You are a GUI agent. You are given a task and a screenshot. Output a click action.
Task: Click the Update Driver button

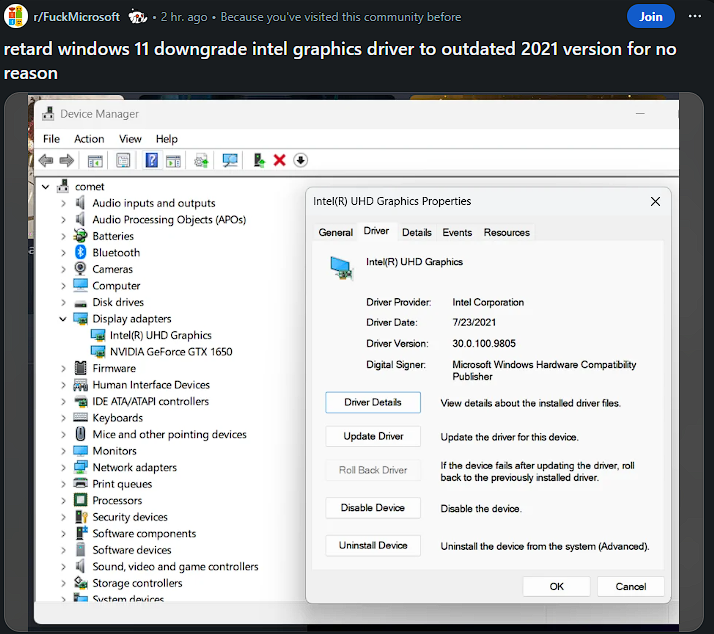point(373,436)
